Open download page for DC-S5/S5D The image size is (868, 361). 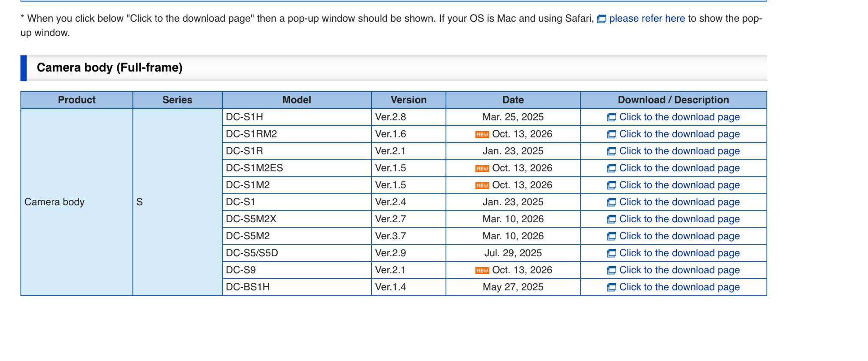coord(679,253)
